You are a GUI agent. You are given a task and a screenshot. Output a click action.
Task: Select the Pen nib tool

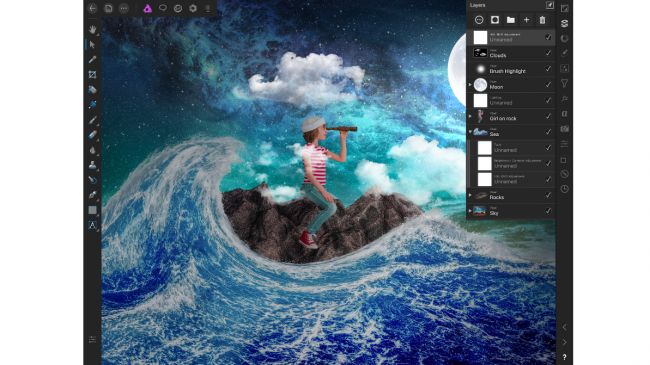click(92, 195)
